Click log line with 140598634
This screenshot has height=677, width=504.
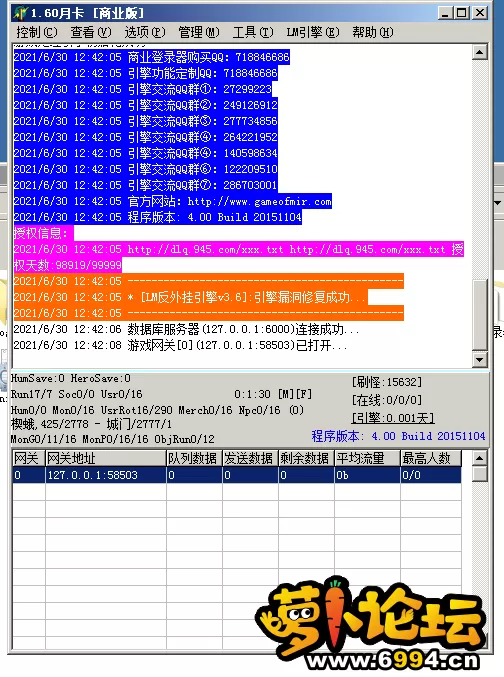pos(146,153)
